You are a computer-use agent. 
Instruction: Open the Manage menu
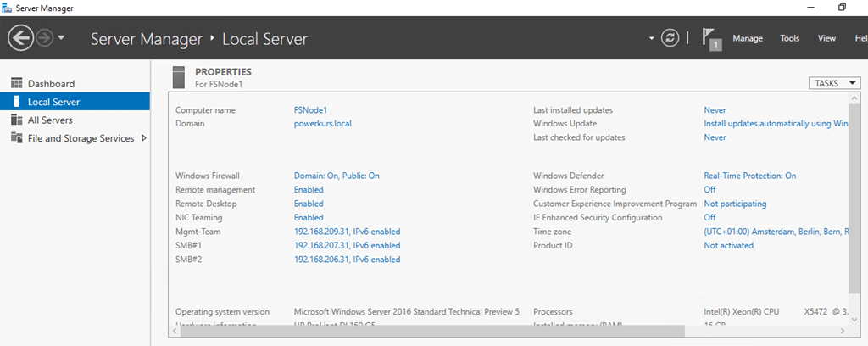click(x=748, y=39)
